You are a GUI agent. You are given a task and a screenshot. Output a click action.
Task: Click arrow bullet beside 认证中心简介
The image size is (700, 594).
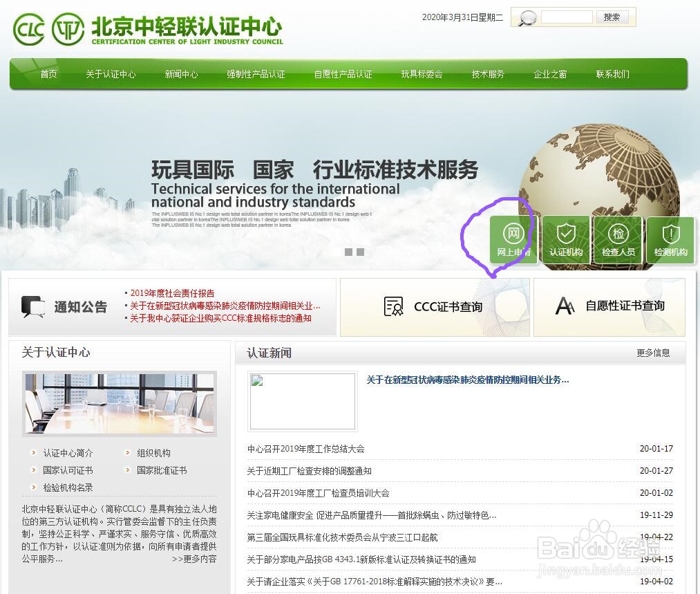[33, 452]
